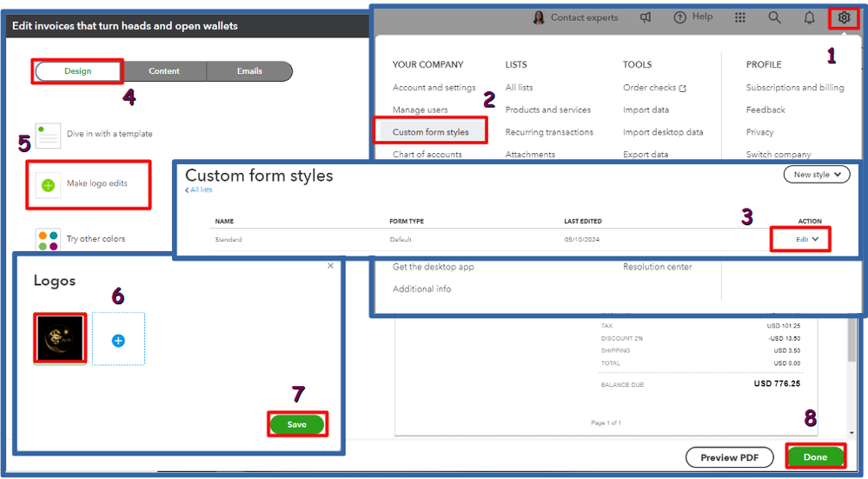The image size is (868, 479).
Task: Click the Dive in with a template label
Action: click(x=109, y=134)
